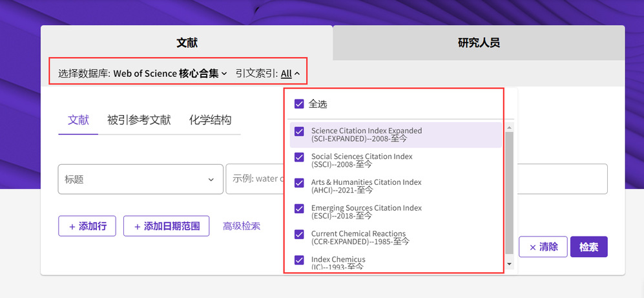Image resolution: width=644 pixels, height=298 pixels.
Task: Switch to the 研究人员 tab
Action: tap(479, 43)
